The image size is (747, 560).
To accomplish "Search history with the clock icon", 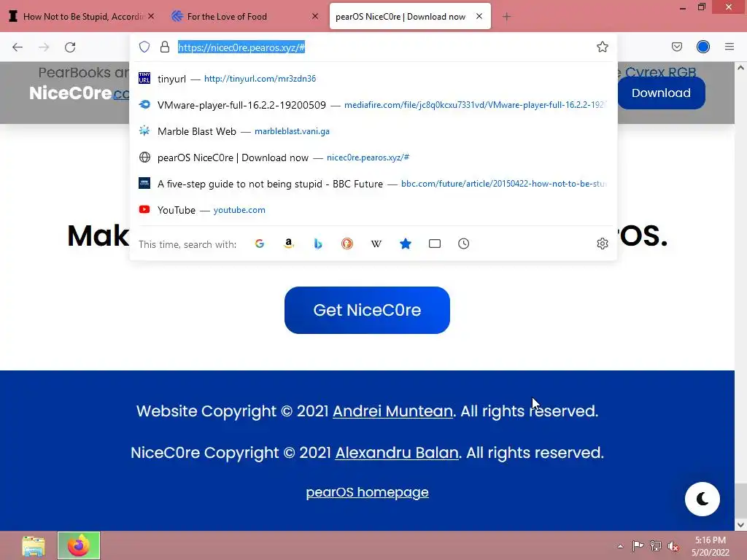I will 463,244.
